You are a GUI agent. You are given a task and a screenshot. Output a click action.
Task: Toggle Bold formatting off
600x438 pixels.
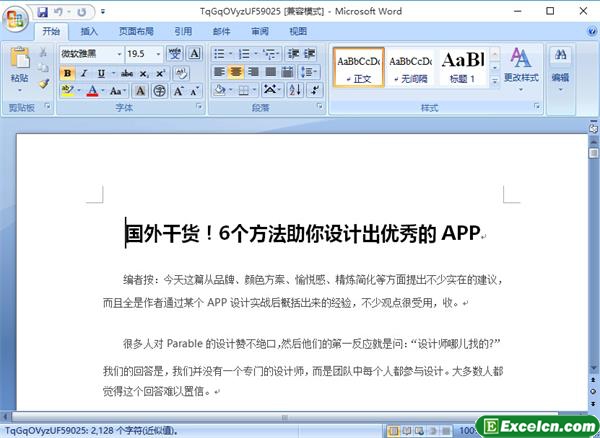click(x=67, y=73)
